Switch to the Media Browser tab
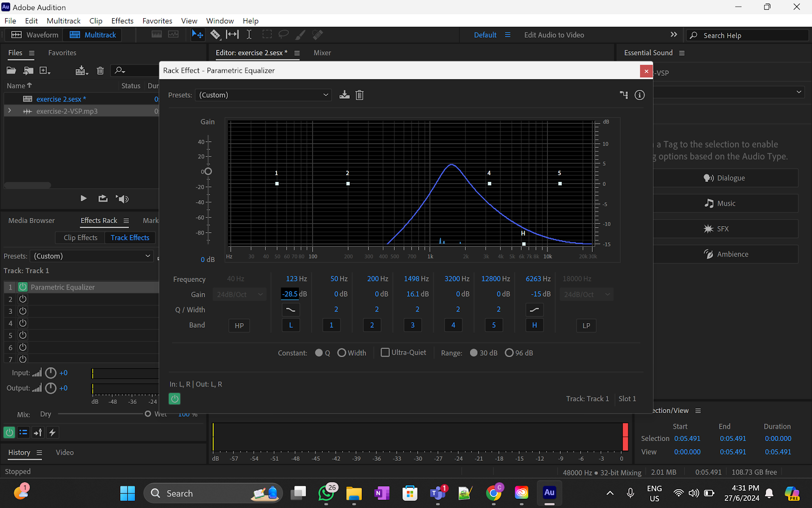812x508 pixels. [31, 220]
